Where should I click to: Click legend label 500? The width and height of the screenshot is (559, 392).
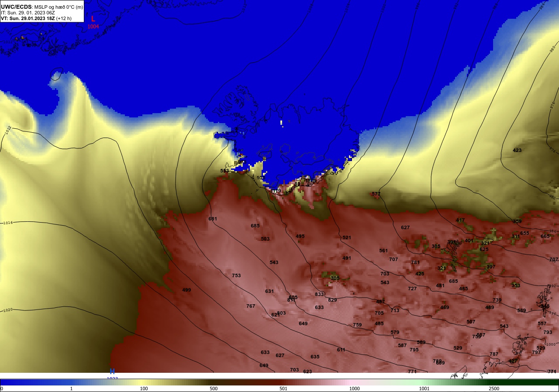(214, 389)
